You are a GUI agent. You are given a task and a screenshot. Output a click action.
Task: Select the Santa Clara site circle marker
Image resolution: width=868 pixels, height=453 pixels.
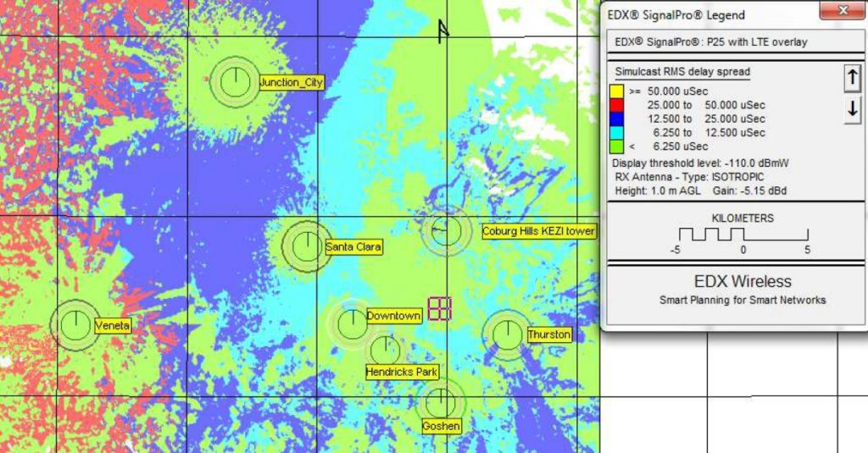[305, 246]
